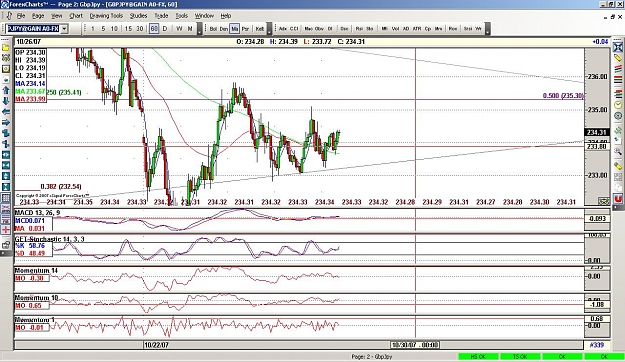Image resolution: width=625 pixels, height=362 pixels.
Task: Open File menu
Action: click(x=21, y=16)
